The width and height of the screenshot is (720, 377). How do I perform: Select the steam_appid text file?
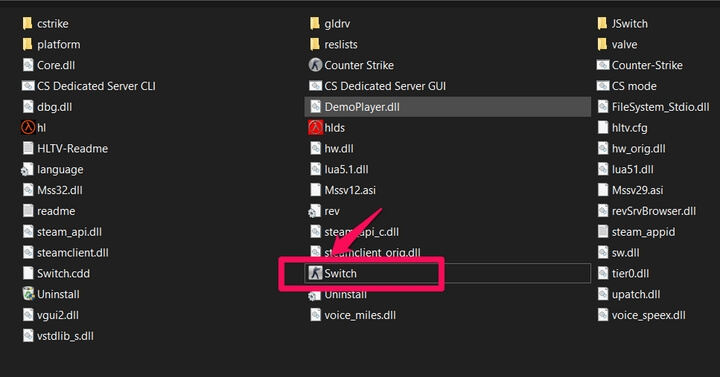tap(636, 232)
